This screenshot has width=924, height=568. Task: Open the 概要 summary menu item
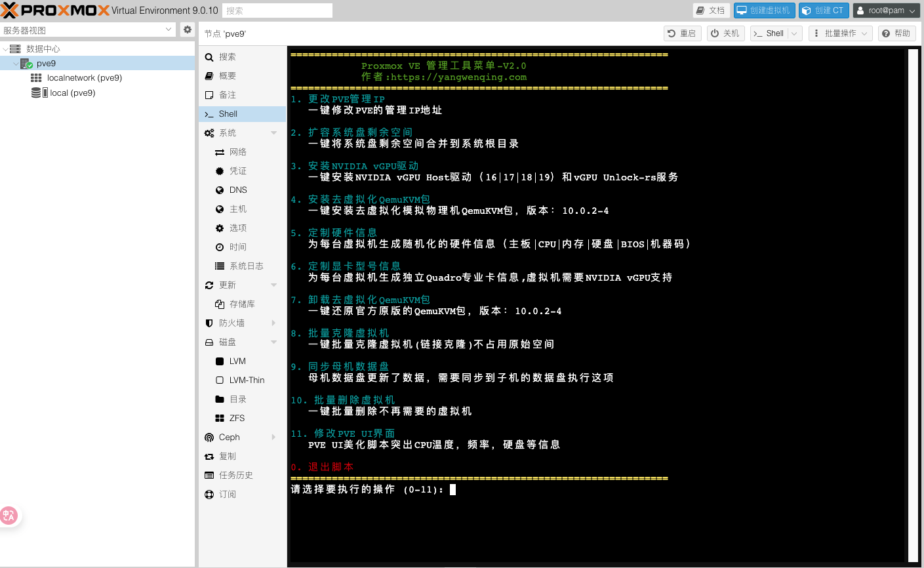[x=228, y=76]
